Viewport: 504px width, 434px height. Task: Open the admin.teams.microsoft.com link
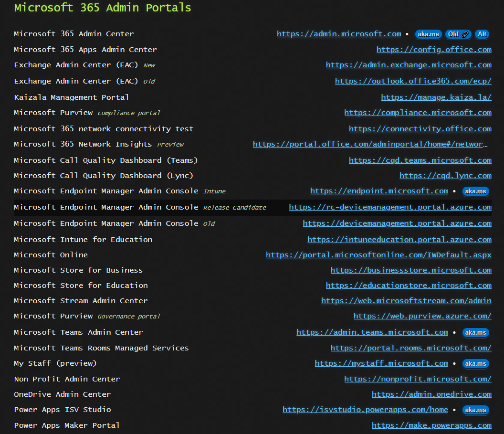pos(372,332)
